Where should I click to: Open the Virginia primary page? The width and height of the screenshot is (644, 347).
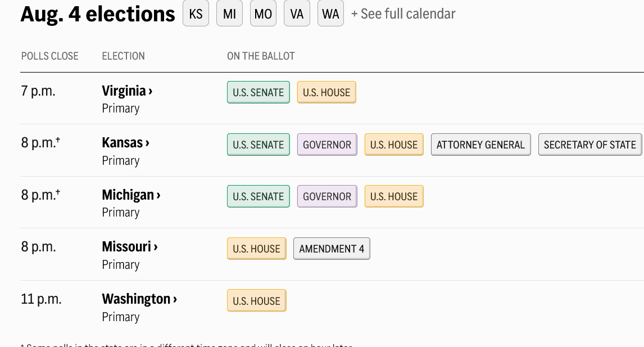128,91
